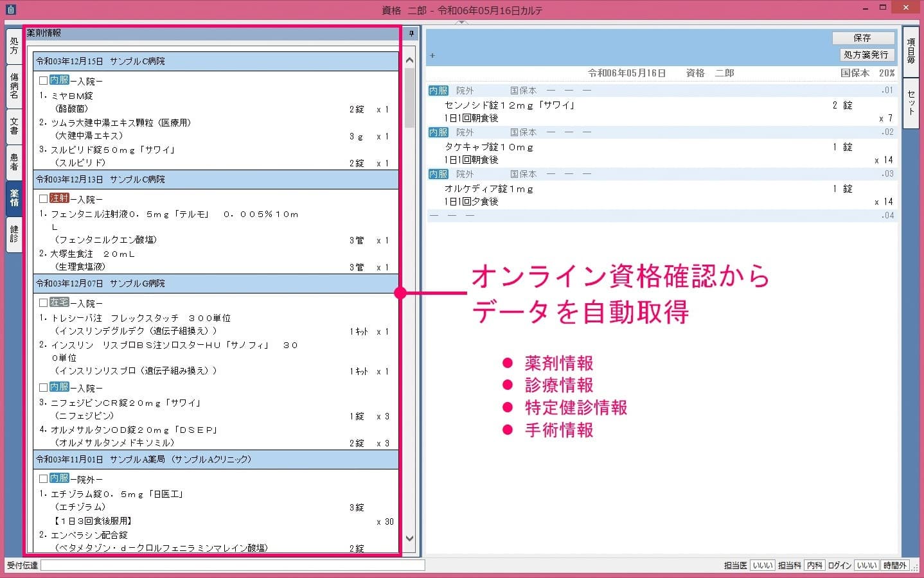Tick the 注射 checkbox under 令和03年12月13日

pos(43,199)
